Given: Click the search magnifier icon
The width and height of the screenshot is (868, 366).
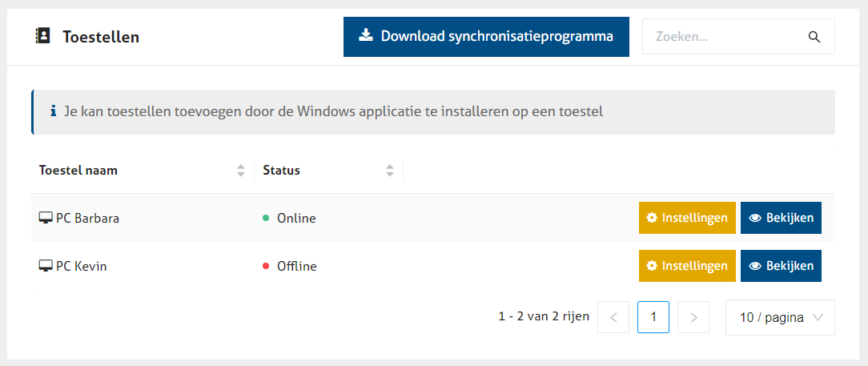Looking at the screenshot, I should click(814, 37).
